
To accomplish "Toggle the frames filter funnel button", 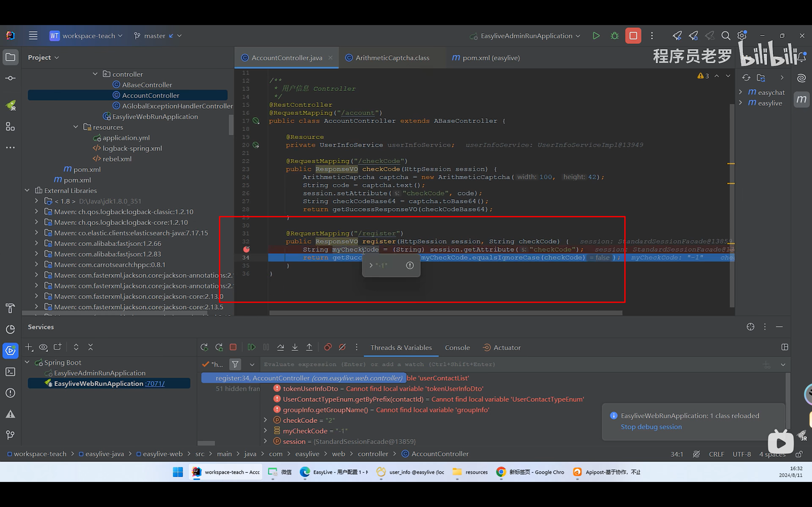I will coord(235,364).
